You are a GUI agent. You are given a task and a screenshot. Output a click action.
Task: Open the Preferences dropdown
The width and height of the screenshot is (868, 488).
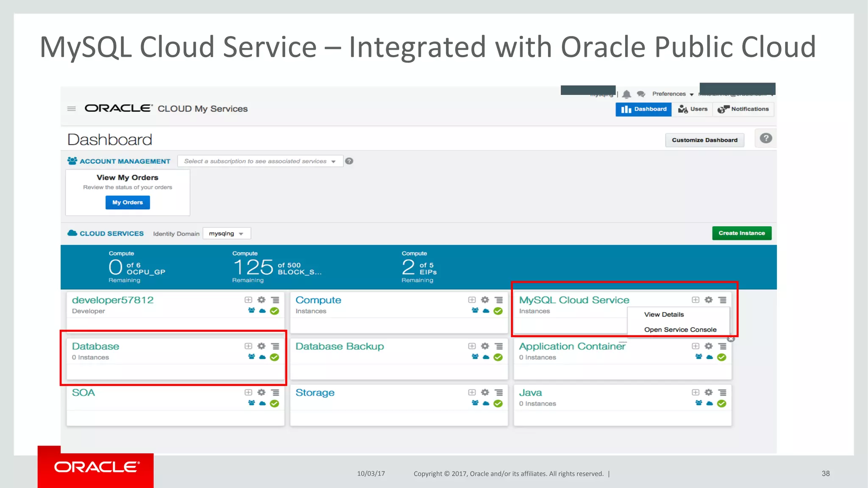coord(673,94)
